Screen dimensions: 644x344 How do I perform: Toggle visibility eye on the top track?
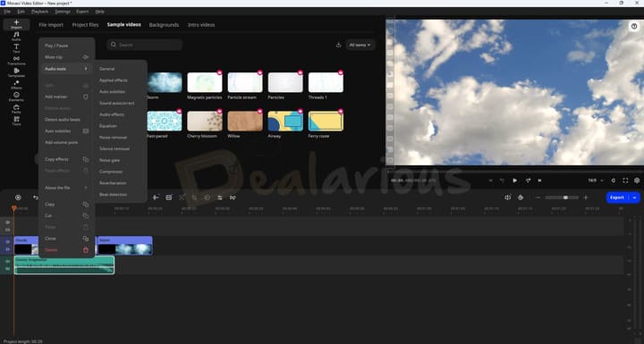pos(7,222)
